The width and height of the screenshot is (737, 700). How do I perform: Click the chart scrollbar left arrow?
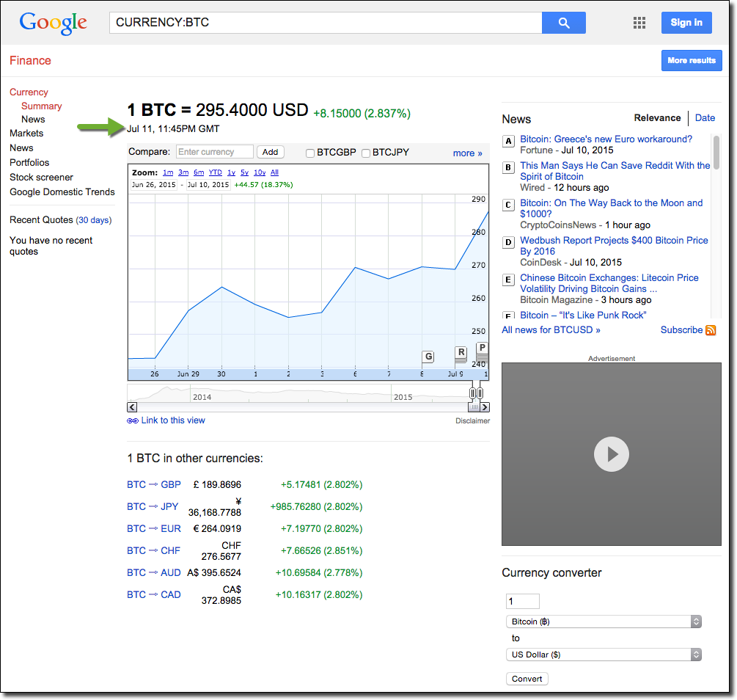coord(132,406)
